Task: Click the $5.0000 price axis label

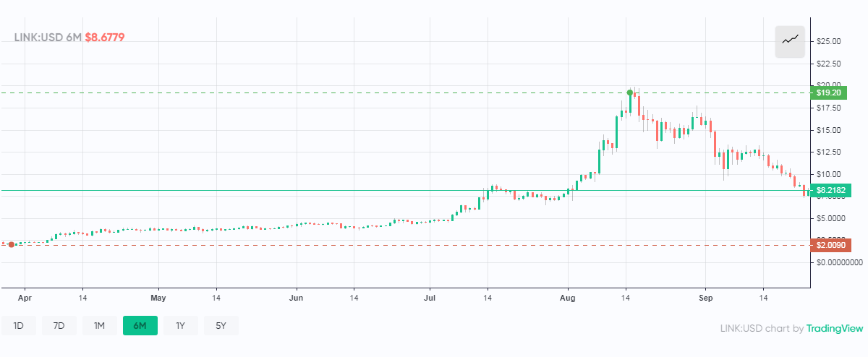Action: click(830, 218)
